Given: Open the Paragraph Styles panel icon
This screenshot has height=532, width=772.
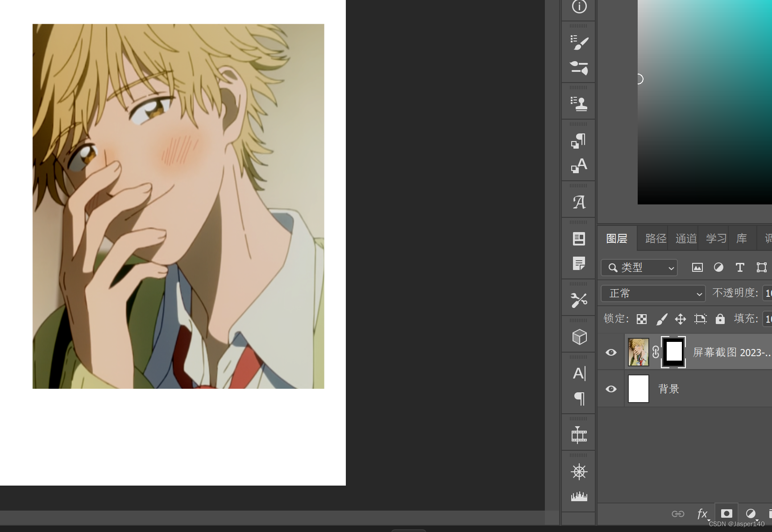Looking at the screenshot, I should [x=579, y=141].
